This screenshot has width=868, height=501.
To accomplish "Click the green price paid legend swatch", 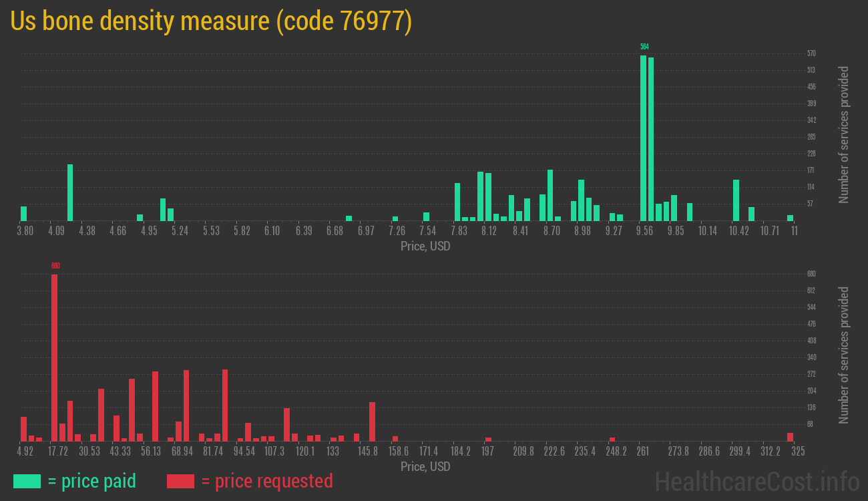I will coord(27,481).
